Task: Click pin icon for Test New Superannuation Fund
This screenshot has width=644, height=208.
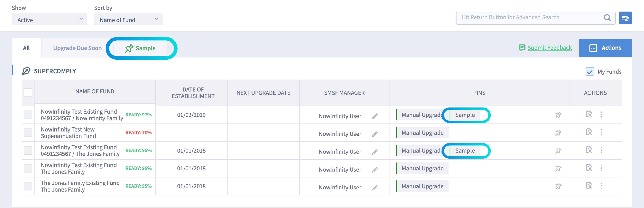Action: point(558,133)
